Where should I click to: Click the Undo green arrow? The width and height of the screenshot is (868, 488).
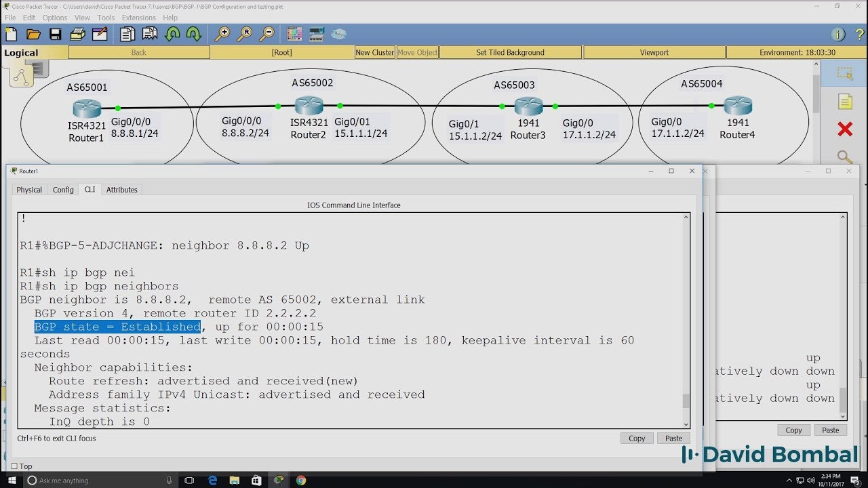[x=173, y=34]
